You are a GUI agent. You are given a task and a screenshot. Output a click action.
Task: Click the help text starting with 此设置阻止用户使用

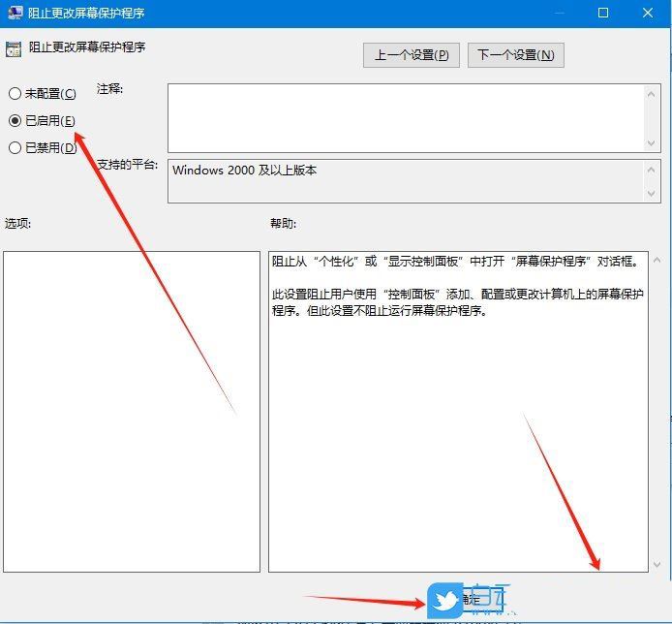(x=457, y=302)
